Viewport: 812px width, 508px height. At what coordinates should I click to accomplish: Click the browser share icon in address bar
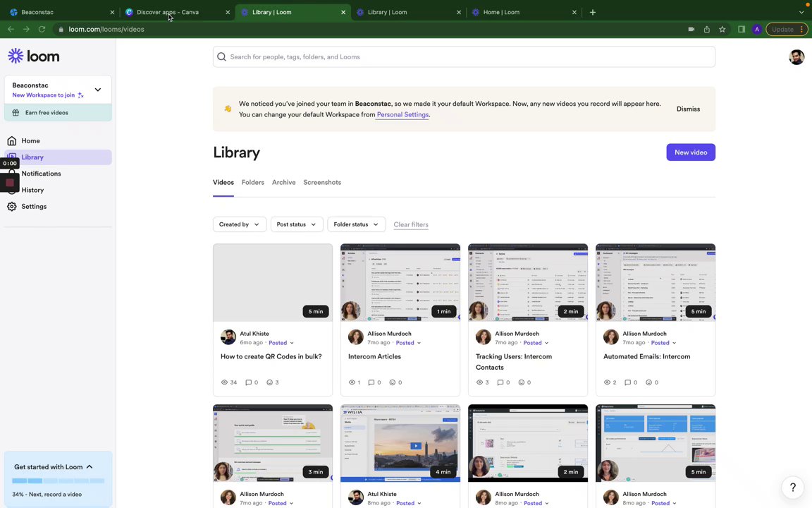pyautogui.click(x=706, y=29)
